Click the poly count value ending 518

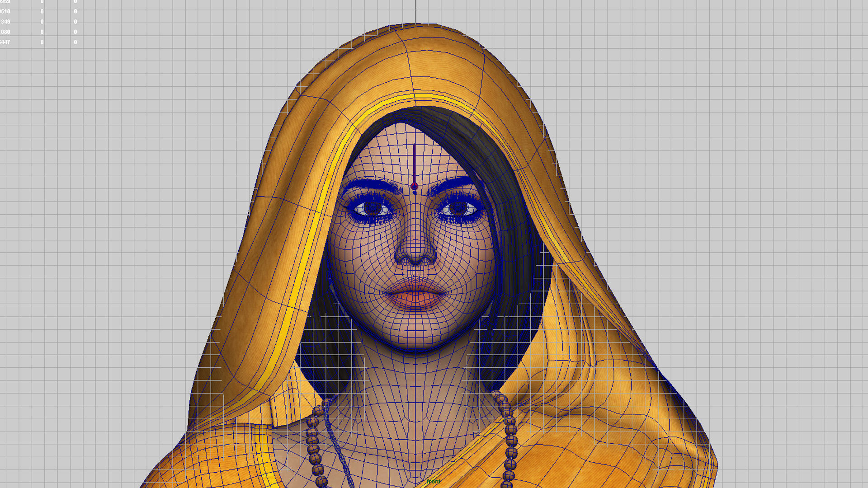pyautogui.click(x=5, y=11)
